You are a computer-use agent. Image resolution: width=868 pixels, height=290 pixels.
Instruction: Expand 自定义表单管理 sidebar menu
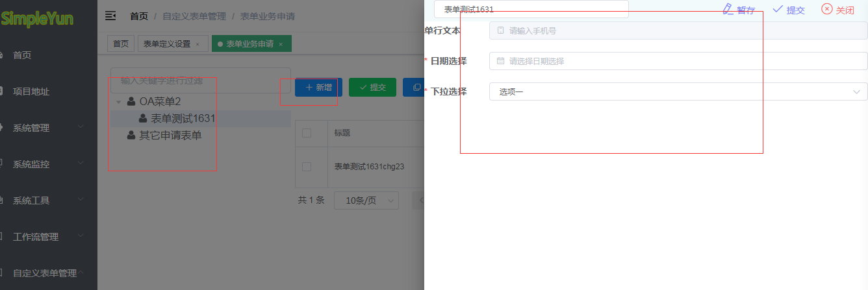coord(49,273)
